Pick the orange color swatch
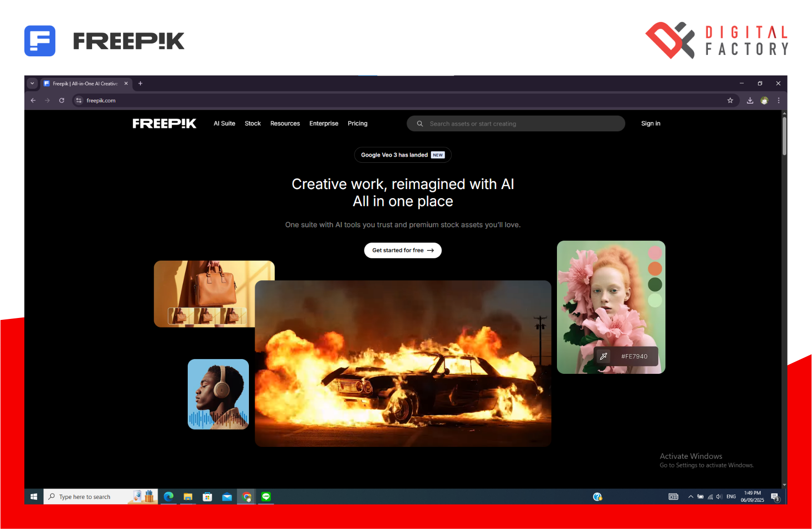The width and height of the screenshot is (812, 529). [655, 268]
